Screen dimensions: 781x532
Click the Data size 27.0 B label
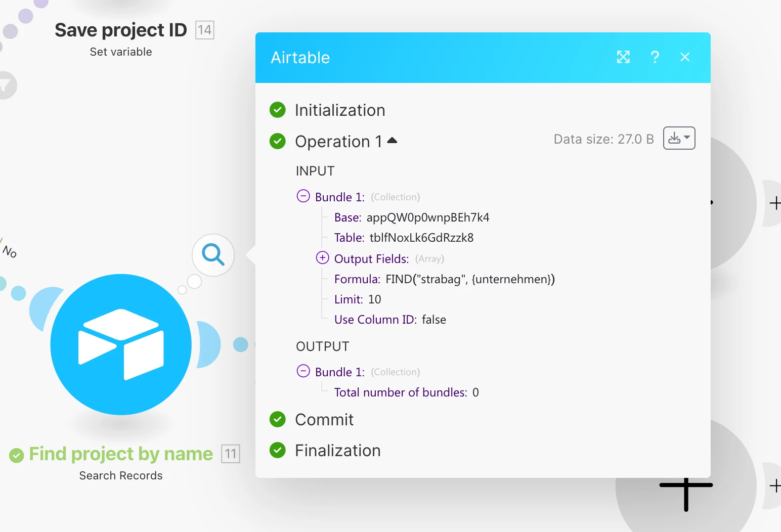pyautogui.click(x=604, y=139)
